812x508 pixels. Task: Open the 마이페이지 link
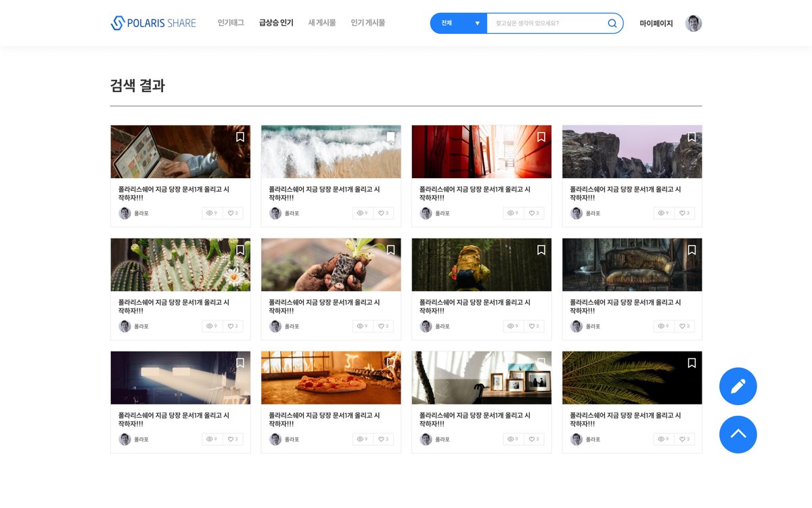pos(656,23)
